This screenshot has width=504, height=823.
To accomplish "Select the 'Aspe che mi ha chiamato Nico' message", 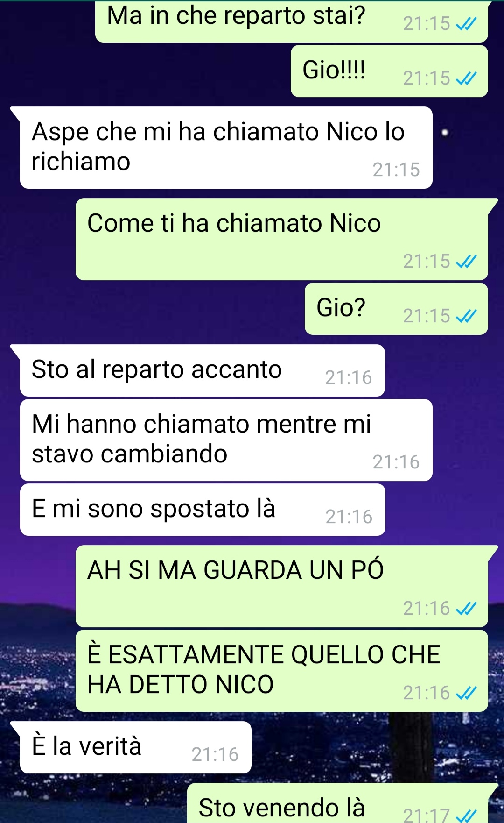I will pyautogui.click(x=226, y=148).
